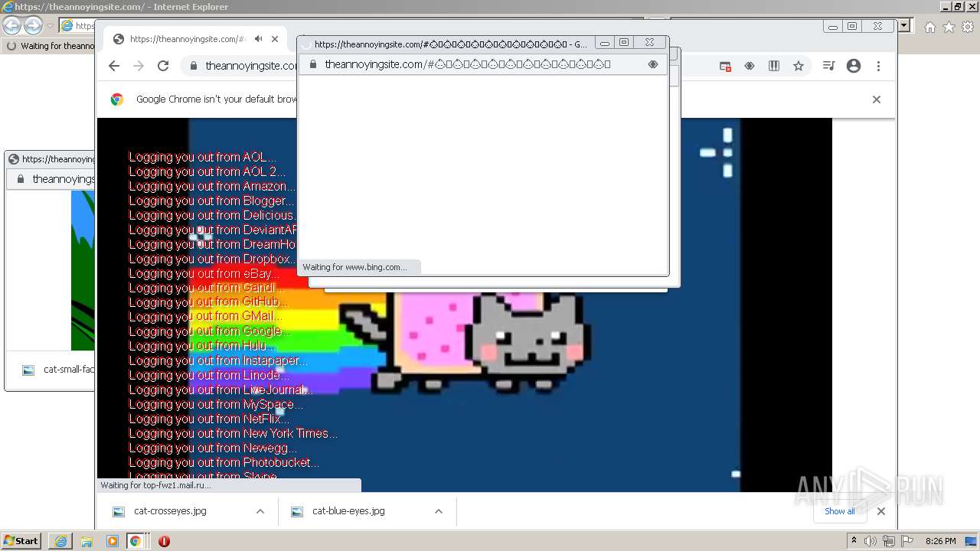This screenshot has width=980, height=551.
Task: Click Internet Explorer forward button
Action: 33,26
